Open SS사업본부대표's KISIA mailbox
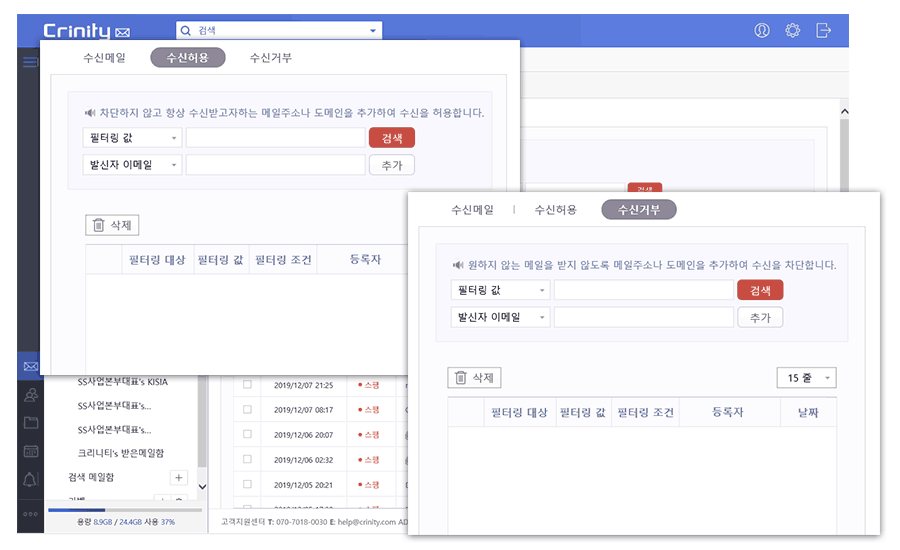 pyautogui.click(x=123, y=382)
